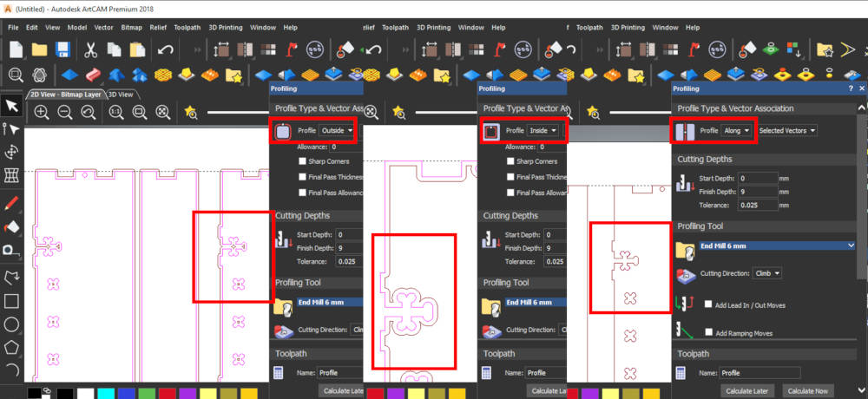Open the Model menu
The width and height of the screenshot is (868, 399).
(77, 27)
